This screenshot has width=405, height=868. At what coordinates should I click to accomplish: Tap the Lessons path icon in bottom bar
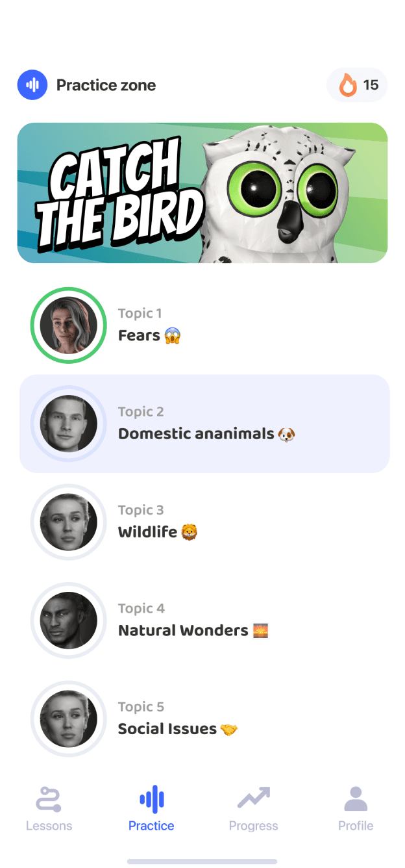(x=49, y=798)
